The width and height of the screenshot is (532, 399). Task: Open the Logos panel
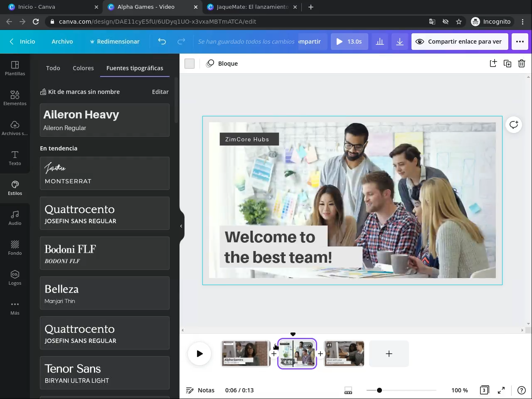[x=15, y=278]
